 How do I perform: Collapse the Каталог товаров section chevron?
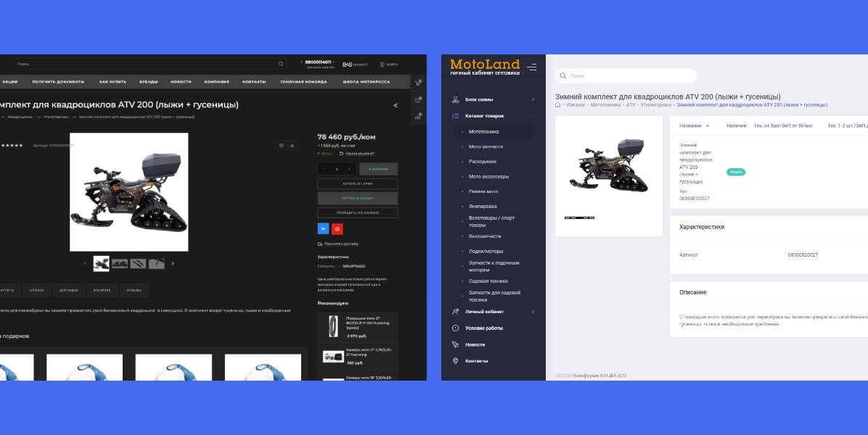coord(533,116)
